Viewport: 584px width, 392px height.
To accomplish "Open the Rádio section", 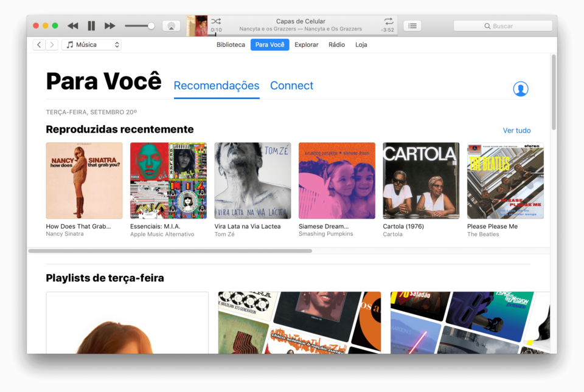I will tap(336, 44).
